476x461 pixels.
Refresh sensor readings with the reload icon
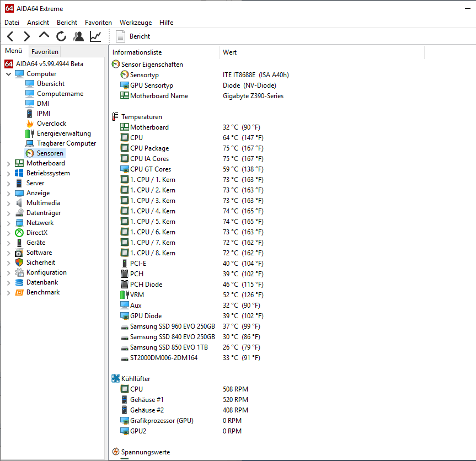click(61, 36)
